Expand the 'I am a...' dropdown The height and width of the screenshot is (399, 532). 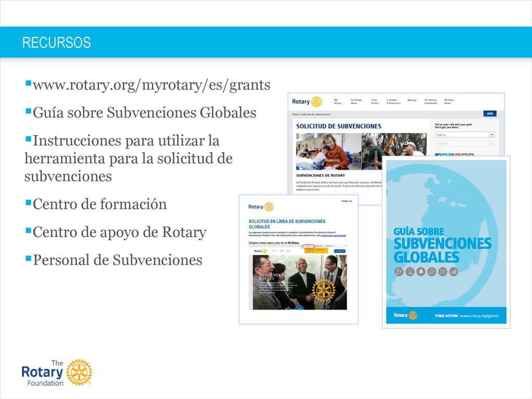[464, 135]
